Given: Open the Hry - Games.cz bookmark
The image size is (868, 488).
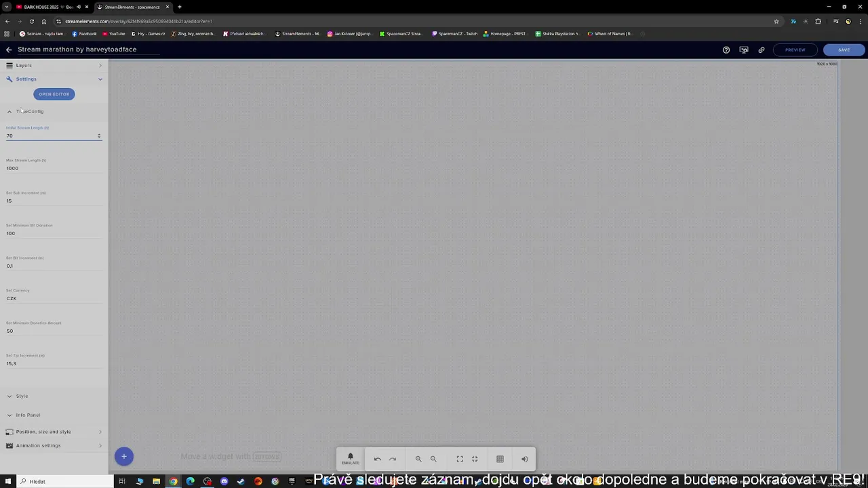Looking at the screenshot, I should point(149,33).
